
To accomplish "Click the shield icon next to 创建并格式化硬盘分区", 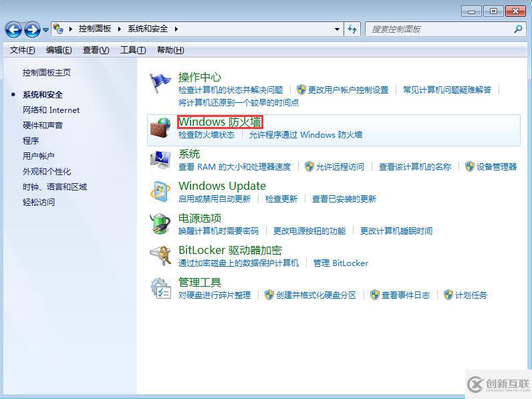I will [269, 295].
